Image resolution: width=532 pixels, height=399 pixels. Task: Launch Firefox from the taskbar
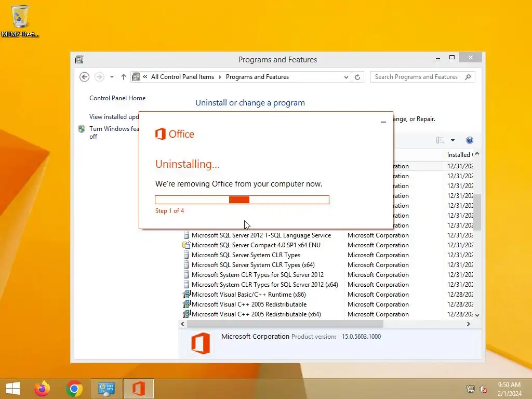click(x=42, y=389)
